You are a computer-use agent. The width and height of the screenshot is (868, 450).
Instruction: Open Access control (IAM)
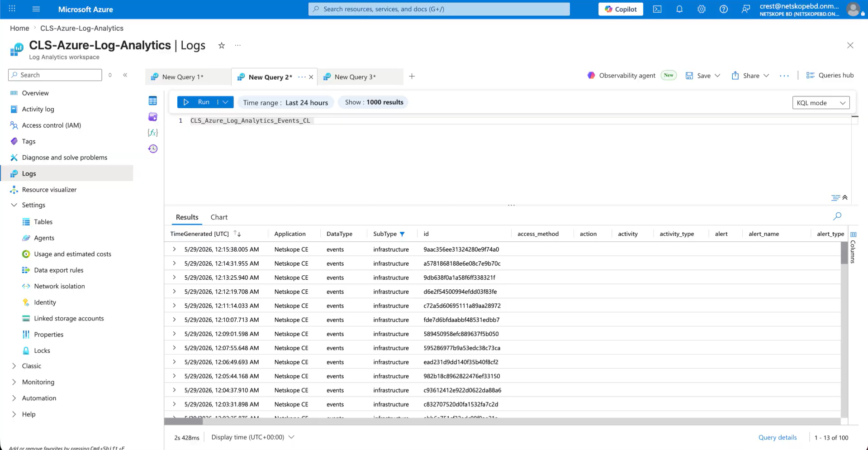tap(52, 125)
